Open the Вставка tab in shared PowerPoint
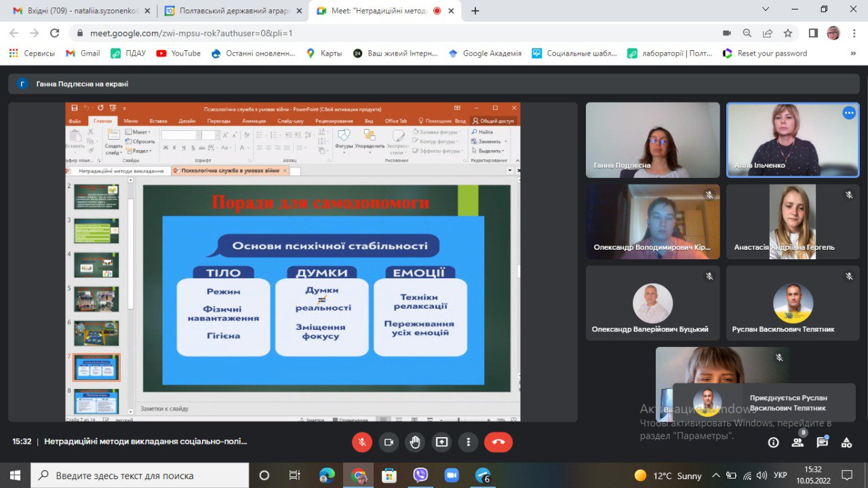Image resolution: width=868 pixels, height=488 pixels. pos(158,121)
